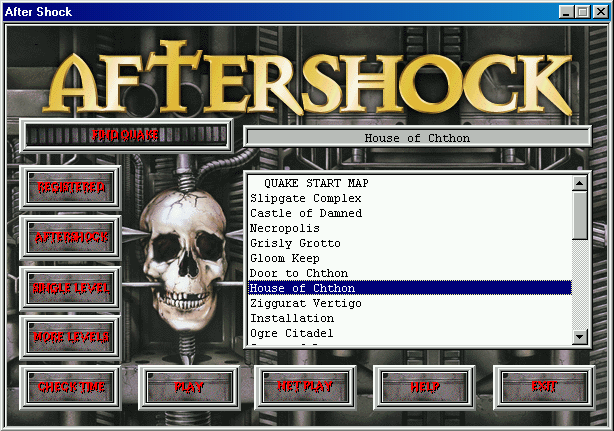Pick the Gloom Keep level
The image size is (614, 431).
[x=410, y=258]
